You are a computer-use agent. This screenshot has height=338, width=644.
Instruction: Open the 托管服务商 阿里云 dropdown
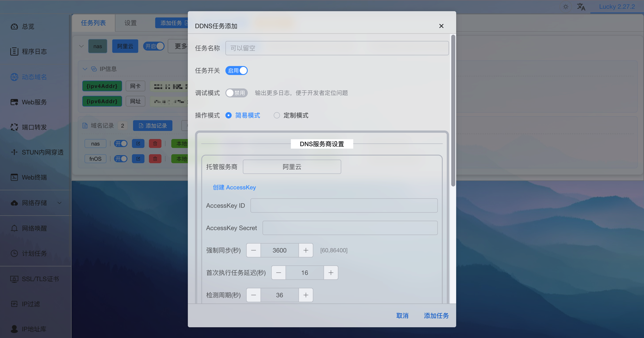tap(292, 167)
